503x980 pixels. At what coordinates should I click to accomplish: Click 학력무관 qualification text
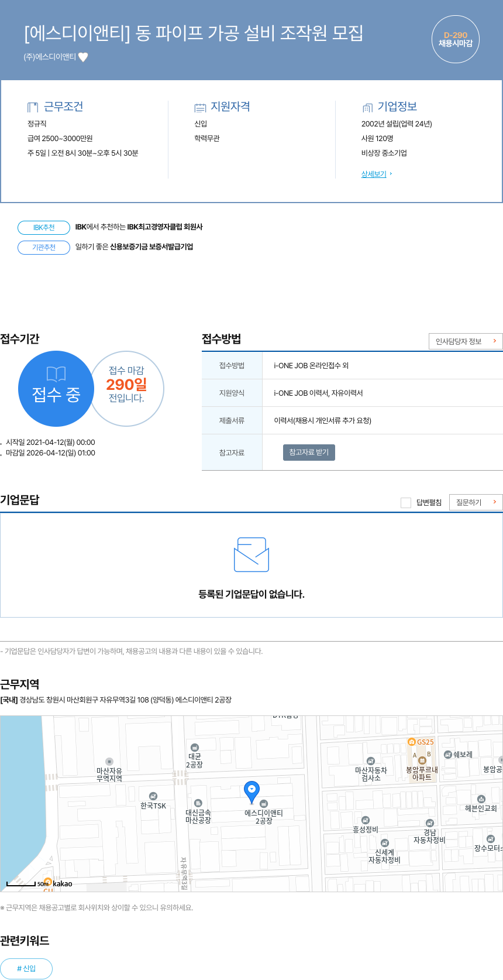(x=207, y=139)
